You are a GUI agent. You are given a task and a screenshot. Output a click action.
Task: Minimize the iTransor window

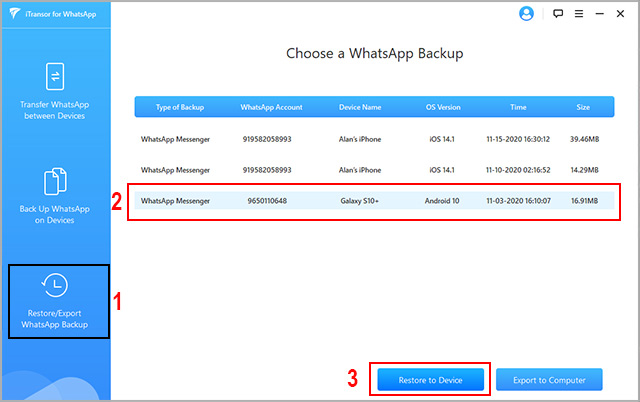pos(600,13)
